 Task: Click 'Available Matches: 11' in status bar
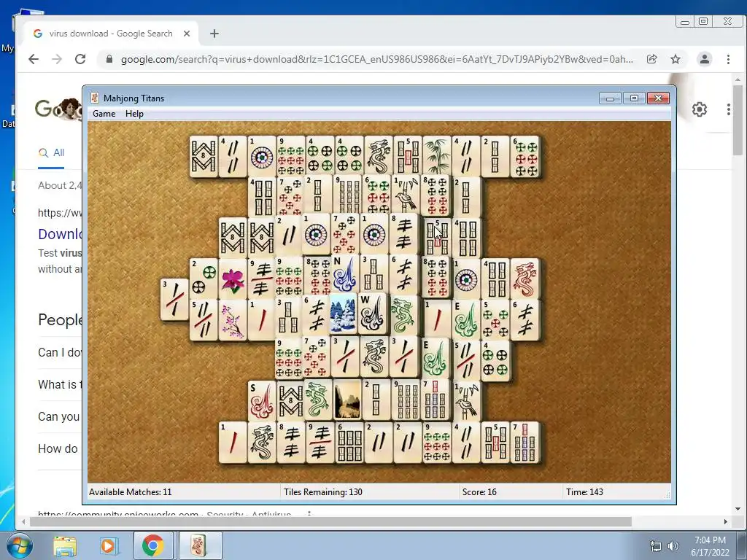coord(130,492)
